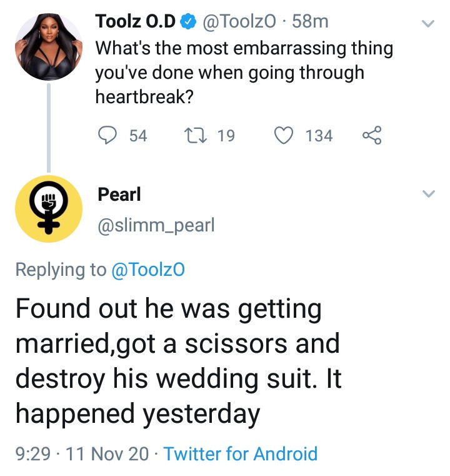The height and width of the screenshot is (476, 450).
Task: Click the 19 retweets count
Action: point(226,136)
